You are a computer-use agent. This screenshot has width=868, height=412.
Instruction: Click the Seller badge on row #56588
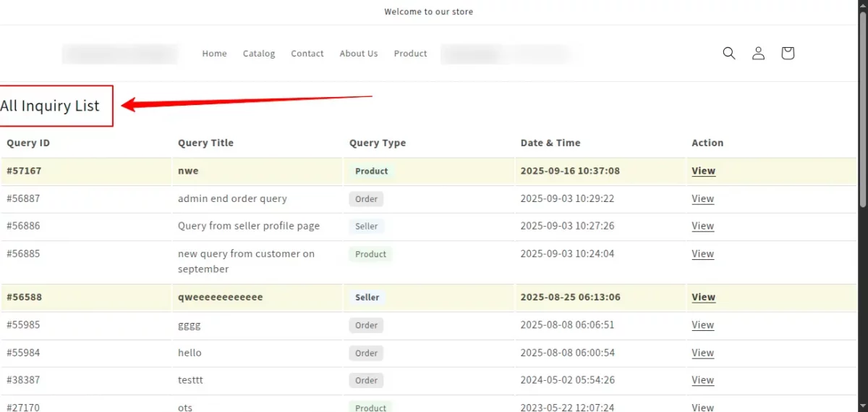click(x=367, y=298)
